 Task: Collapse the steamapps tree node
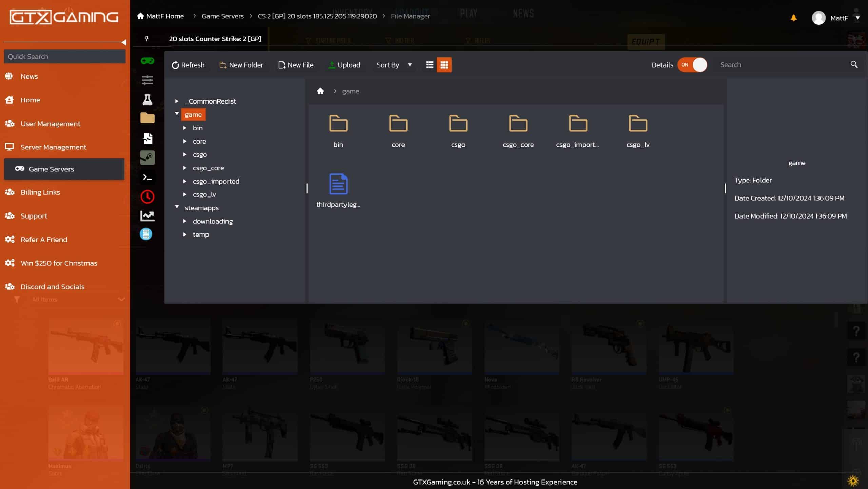click(177, 207)
